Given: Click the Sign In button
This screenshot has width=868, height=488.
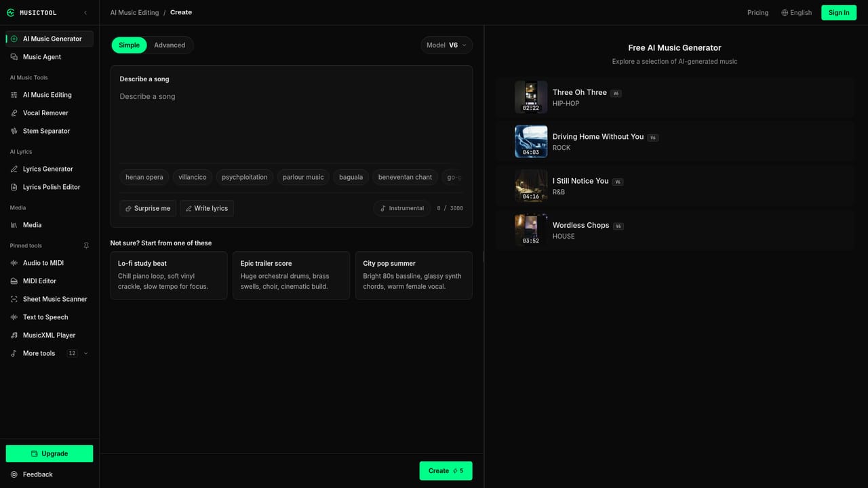Looking at the screenshot, I should tap(839, 12).
